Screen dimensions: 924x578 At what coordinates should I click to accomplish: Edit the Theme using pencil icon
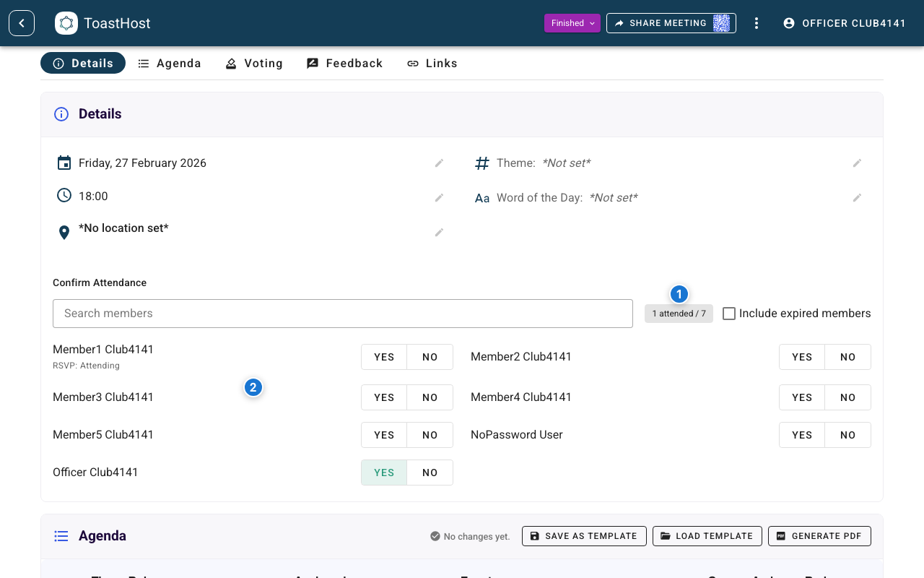pyautogui.click(x=857, y=163)
